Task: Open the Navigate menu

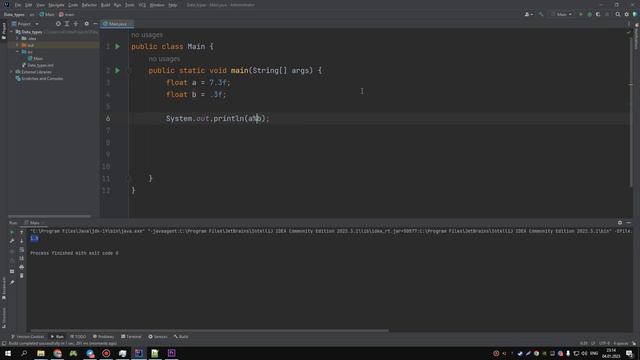Action: [x=56, y=5]
